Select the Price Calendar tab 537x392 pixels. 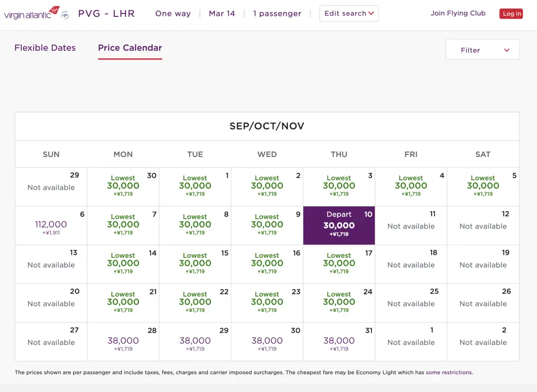[x=130, y=48]
